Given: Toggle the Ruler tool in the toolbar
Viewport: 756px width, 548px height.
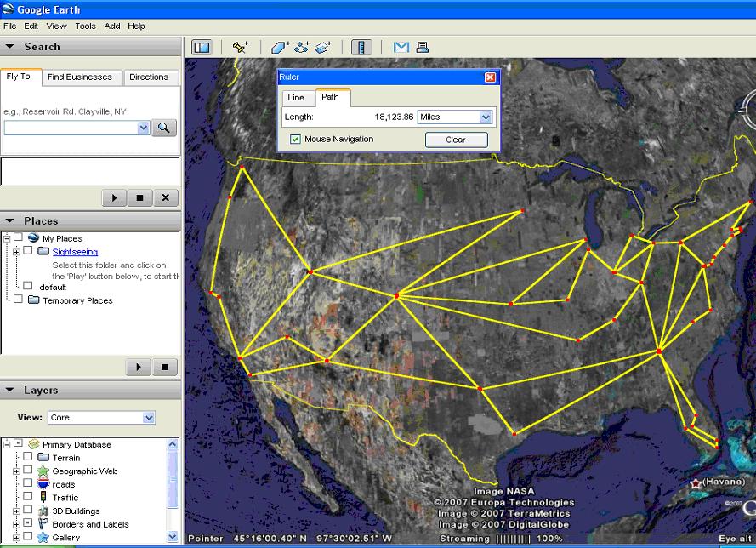Looking at the screenshot, I should click(361, 48).
